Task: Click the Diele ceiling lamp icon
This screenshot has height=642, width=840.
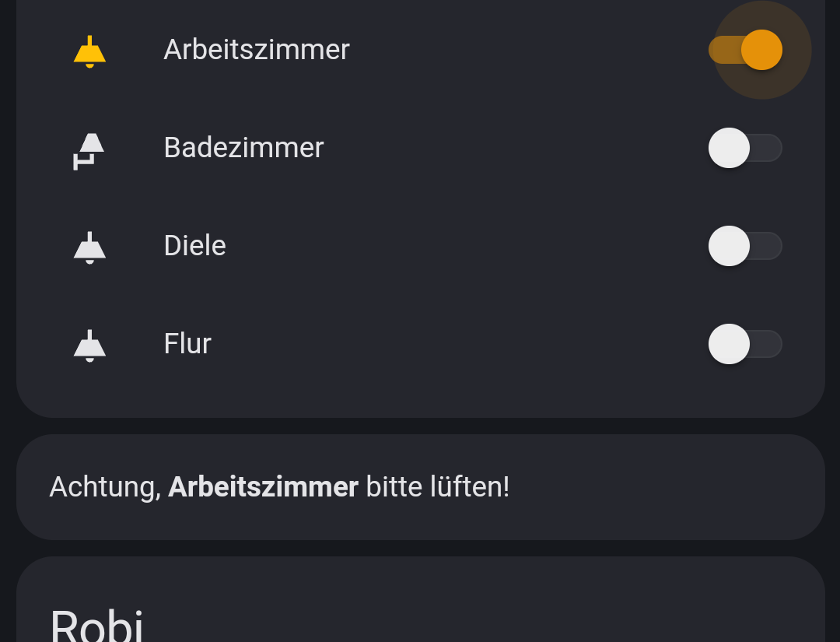Action: (89, 247)
